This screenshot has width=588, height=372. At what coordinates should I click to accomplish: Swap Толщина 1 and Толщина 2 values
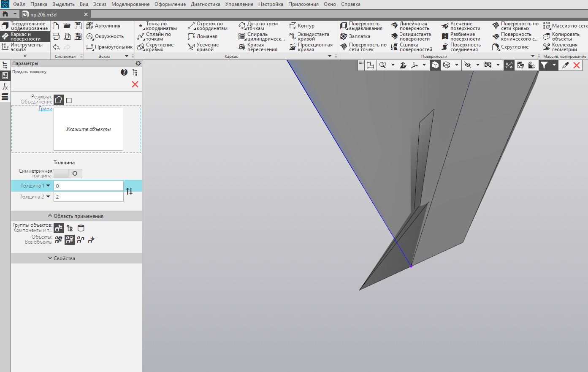pos(129,191)
